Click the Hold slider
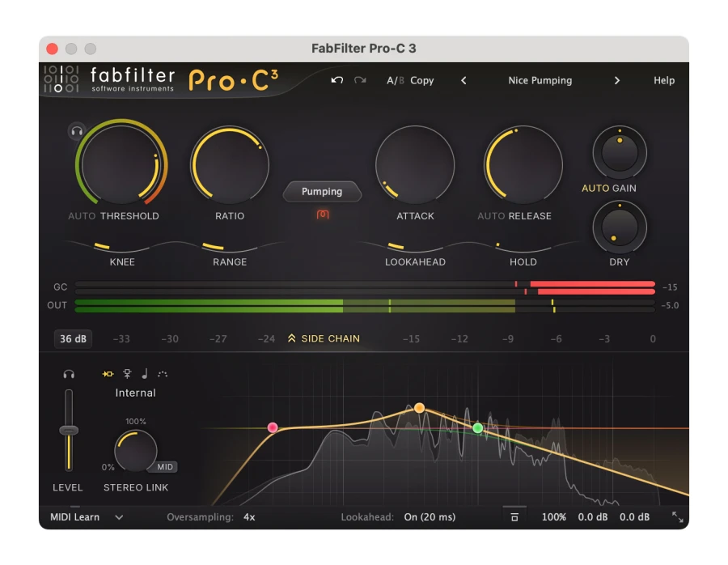The image size is (728, 565). click(x=523, y=248)
